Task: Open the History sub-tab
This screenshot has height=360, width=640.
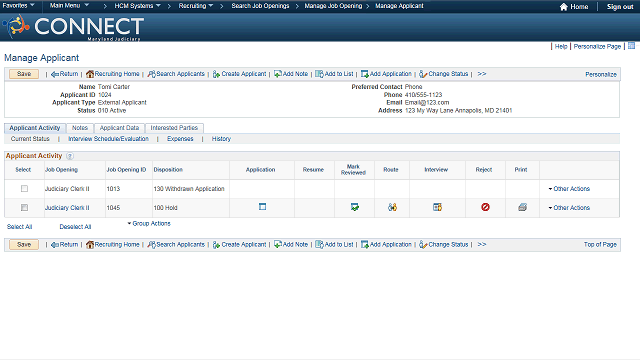Action: click(x=221, y=139)
